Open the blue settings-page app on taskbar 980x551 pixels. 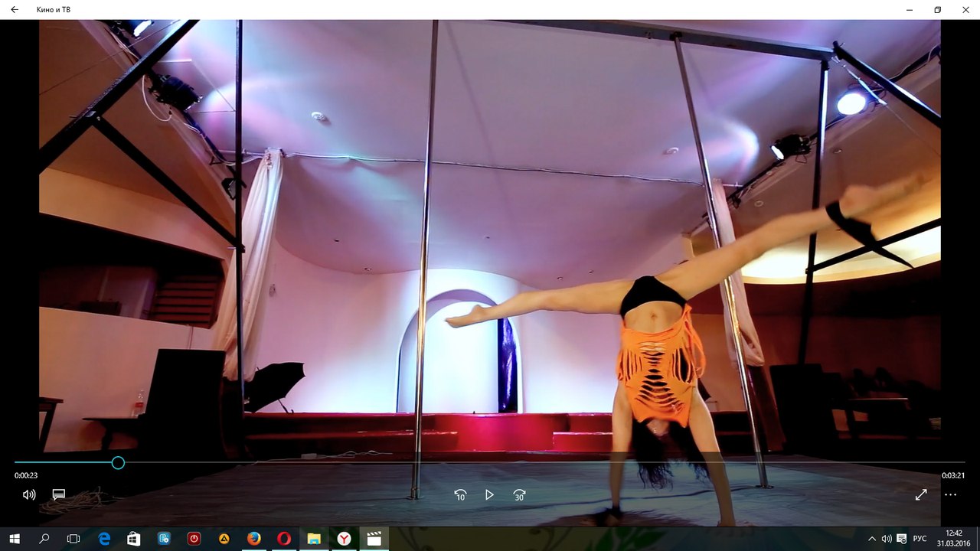coord(164,539)
